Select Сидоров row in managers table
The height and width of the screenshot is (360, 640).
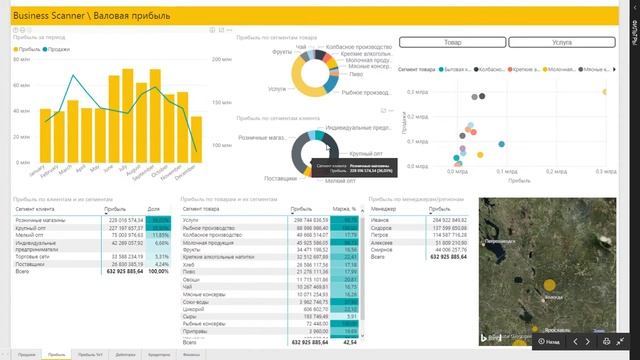click(419, 228)
